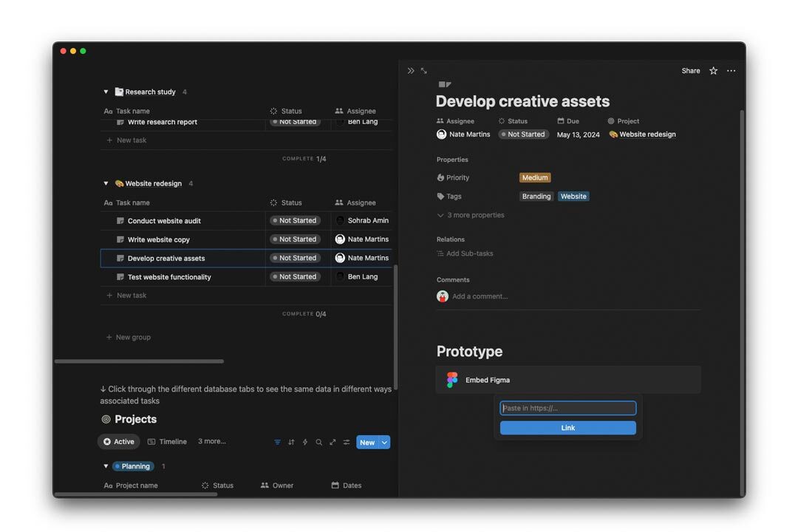Collapse the Website redesign group
798x532 pixels.
pos(106,183)
